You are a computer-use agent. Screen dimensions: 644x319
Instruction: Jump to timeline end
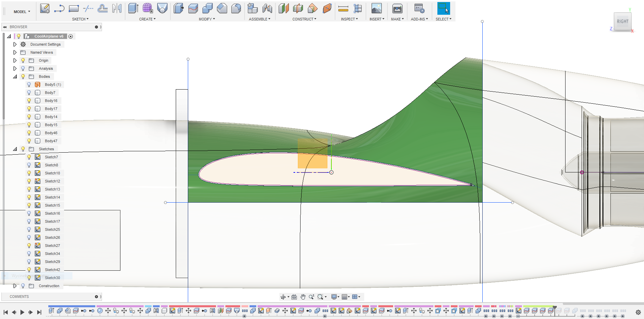[x=39, y=312]
